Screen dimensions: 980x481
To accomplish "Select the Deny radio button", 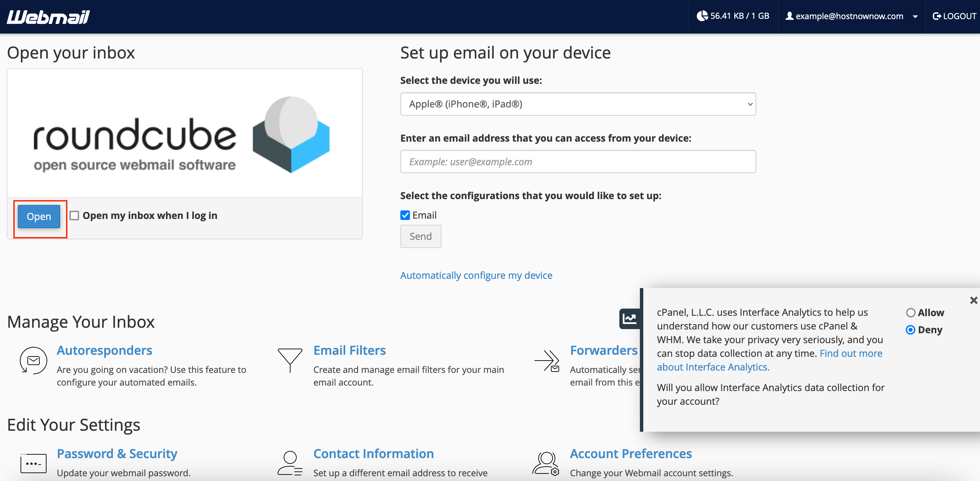I will [911, 330].
